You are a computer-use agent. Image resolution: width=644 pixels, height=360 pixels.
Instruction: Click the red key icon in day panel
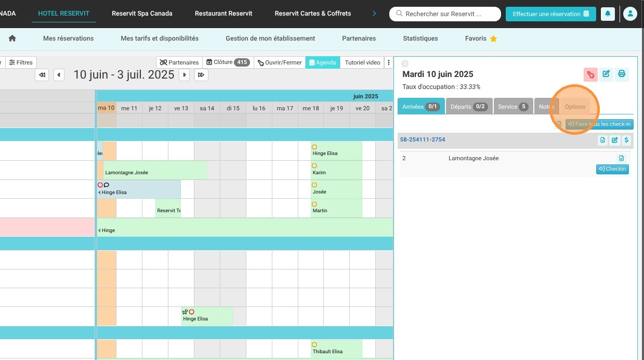590,74
